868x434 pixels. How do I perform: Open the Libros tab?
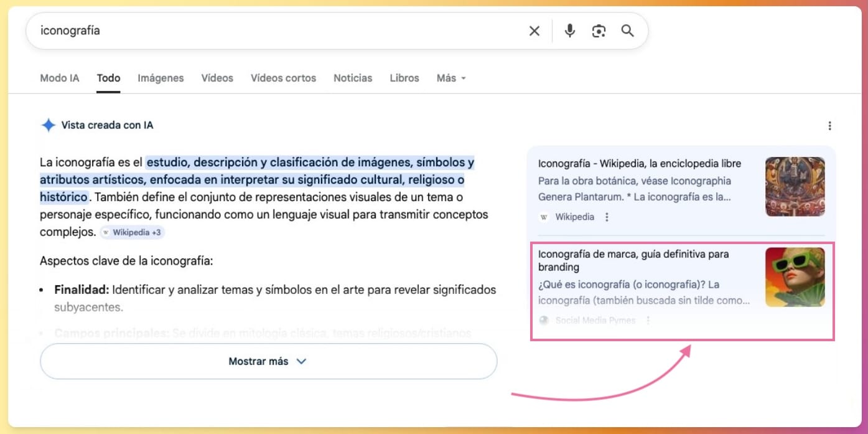point(404,78)
